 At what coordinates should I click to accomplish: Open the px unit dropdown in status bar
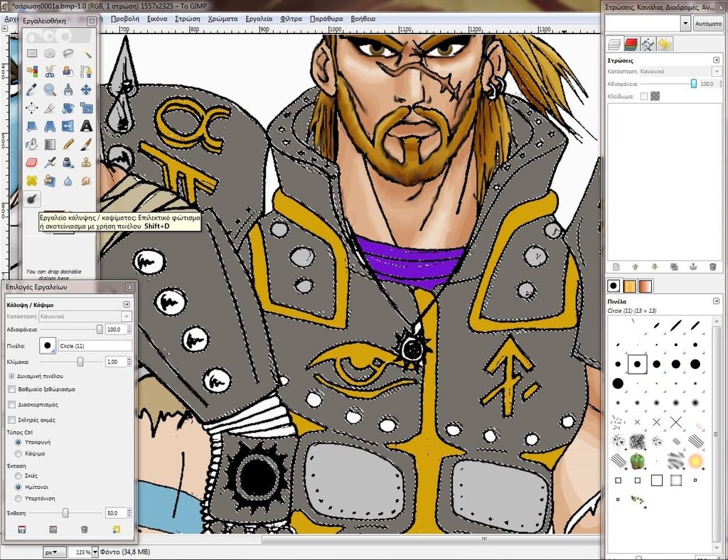[54, 552]
